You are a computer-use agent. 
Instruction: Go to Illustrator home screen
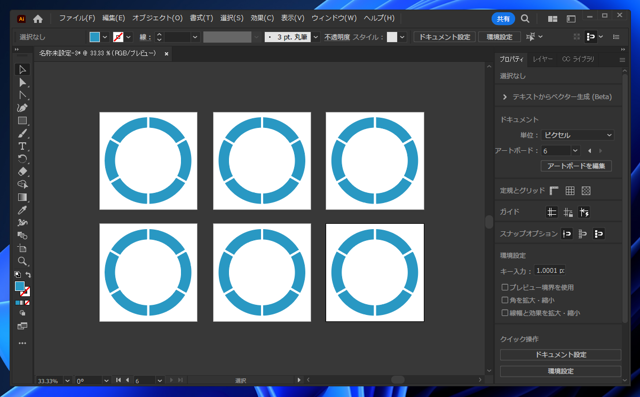tap(38, 19)
